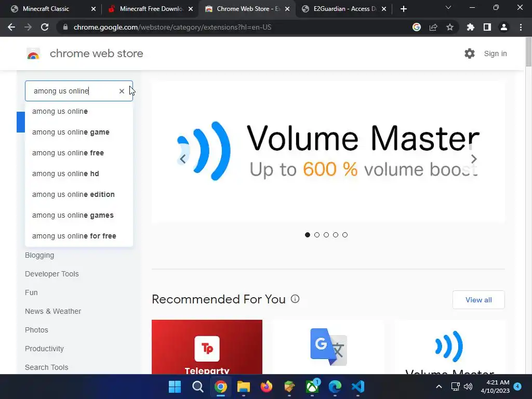Choose suggestion 'among us online free'
This screenshot has width=532, height=399.
point(79,153)
